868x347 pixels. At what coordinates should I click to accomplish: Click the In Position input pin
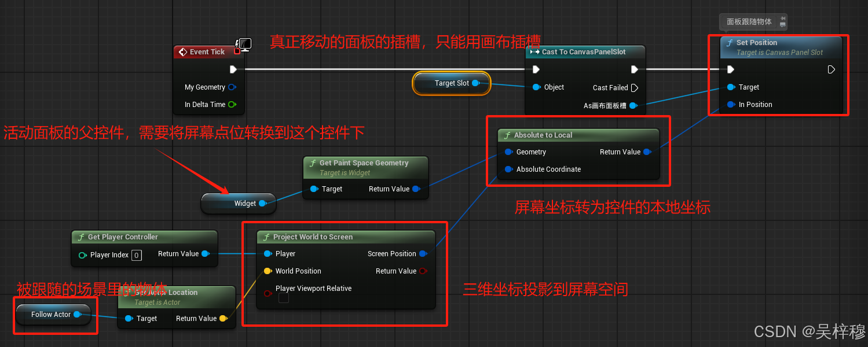pyautogui.click(x=731, y=105)
